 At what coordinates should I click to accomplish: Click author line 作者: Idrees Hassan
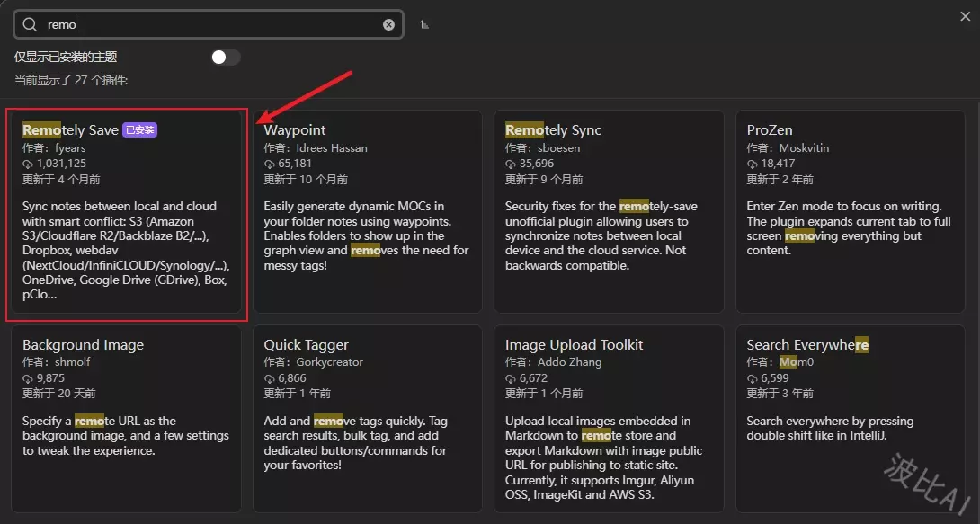coord(316,148)
